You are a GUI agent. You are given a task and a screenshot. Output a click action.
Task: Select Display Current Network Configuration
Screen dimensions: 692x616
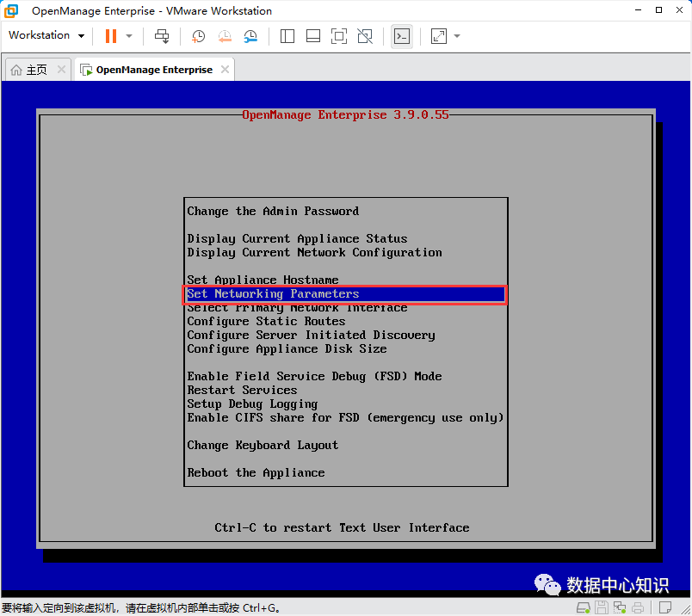point(314,253)
